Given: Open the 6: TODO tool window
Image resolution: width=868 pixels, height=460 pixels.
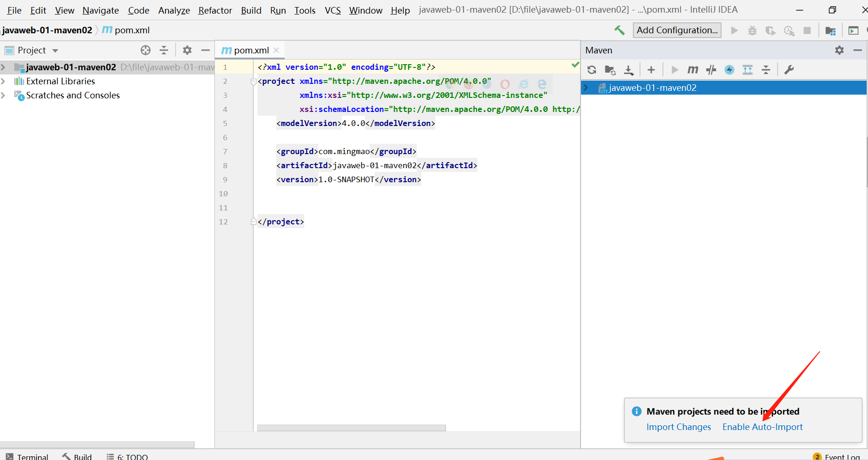Looking at the screenshot, I should coord(127,456).
